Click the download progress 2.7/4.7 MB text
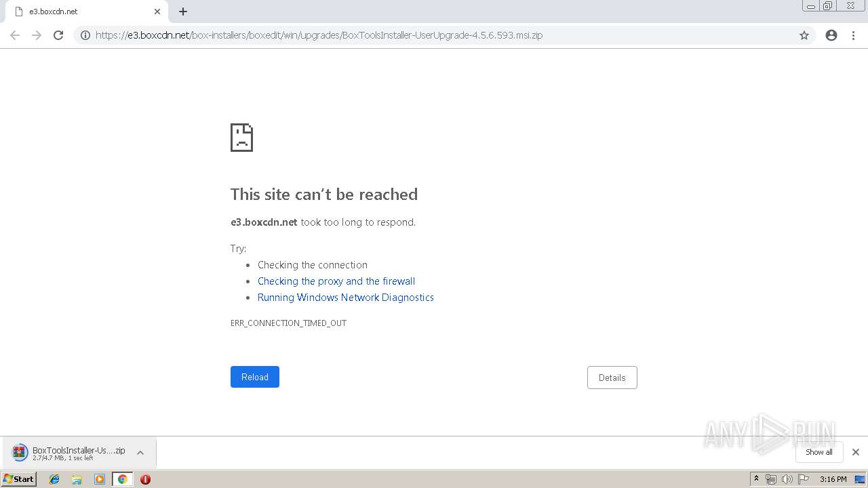 point(63,458)
